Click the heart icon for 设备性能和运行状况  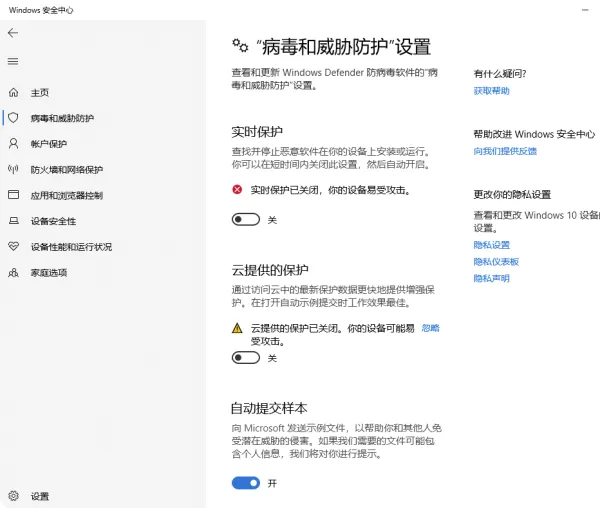point(13,247)
